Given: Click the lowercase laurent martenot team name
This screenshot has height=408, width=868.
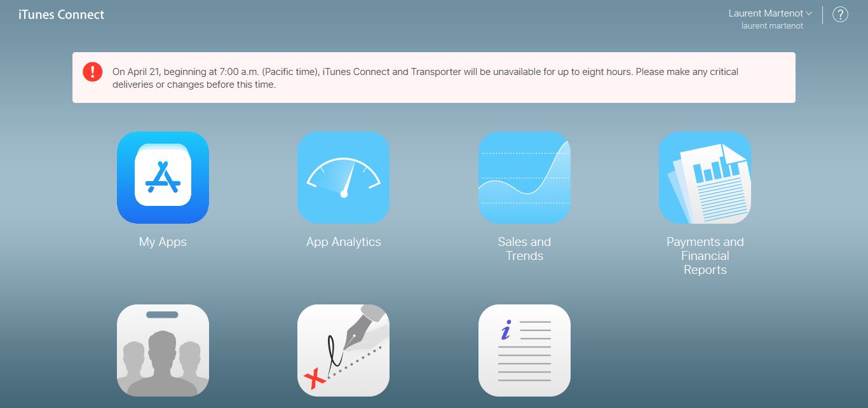Looking at the screenshot, I should pos(772,26).
